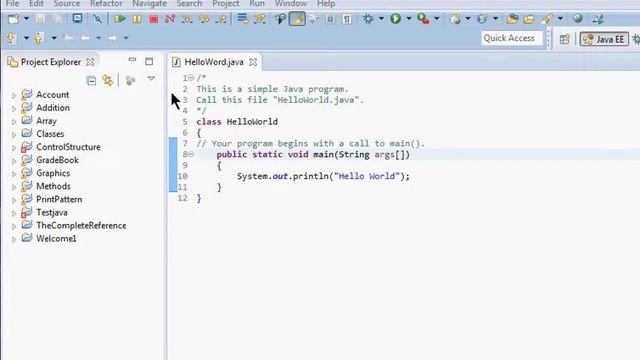
Task: Click the Drop to Frame icon
Action: [242, 19]
